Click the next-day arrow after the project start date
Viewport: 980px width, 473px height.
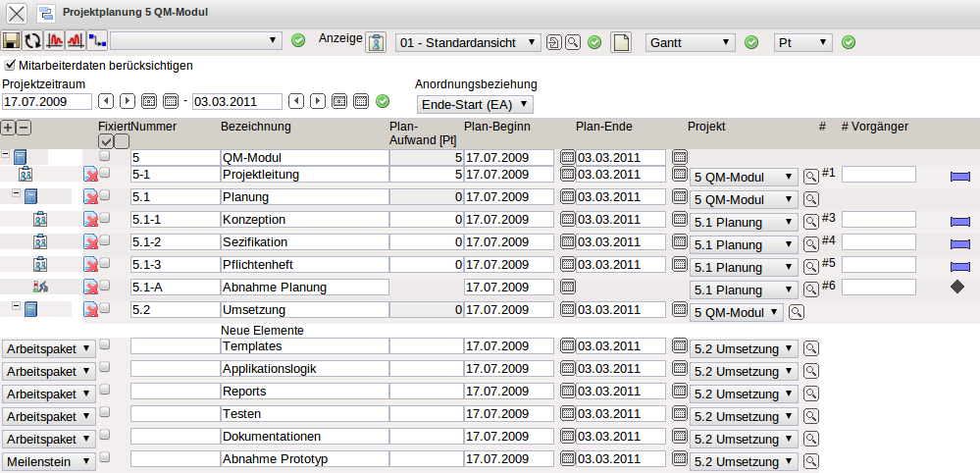coord(128,101)
